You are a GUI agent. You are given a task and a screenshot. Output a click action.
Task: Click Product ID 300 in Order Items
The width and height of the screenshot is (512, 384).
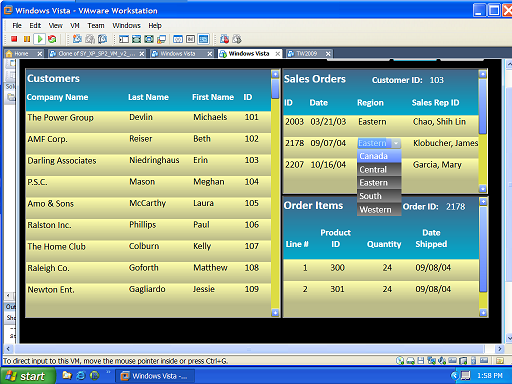point(337,268)
